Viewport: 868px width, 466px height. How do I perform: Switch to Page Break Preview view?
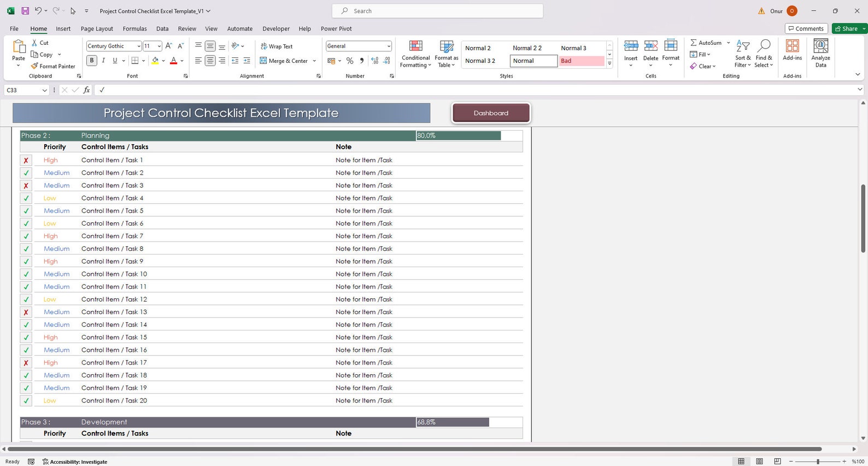pos(777,462)
